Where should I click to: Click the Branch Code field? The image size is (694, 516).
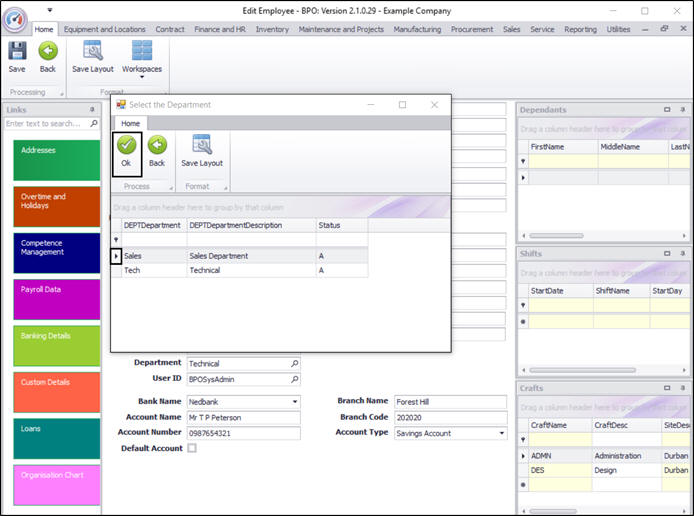tap(450, 418)
